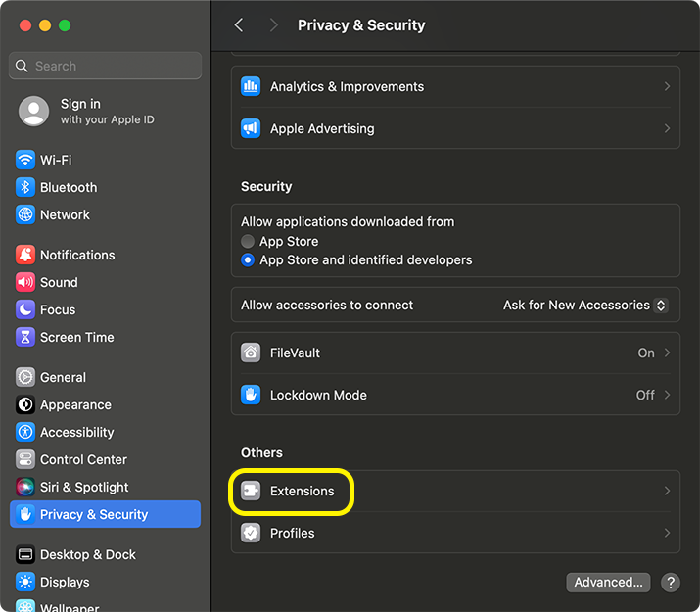Choose App Store and identified developers option
The image size is (700, 612).
(x=248, y=260)
